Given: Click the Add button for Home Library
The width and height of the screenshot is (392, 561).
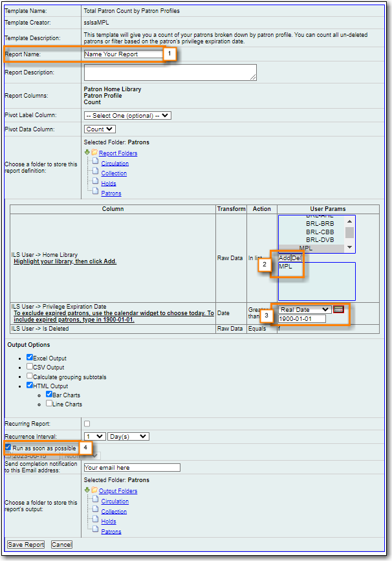Looking at the screenshot, I should coord(284,258).
